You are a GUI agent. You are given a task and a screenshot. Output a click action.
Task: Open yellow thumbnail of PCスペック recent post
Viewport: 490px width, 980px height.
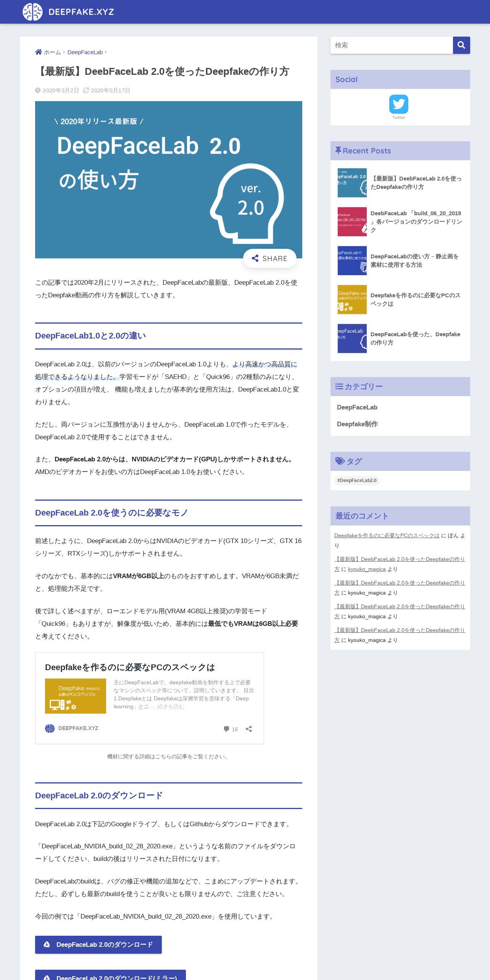click(352, 300)
